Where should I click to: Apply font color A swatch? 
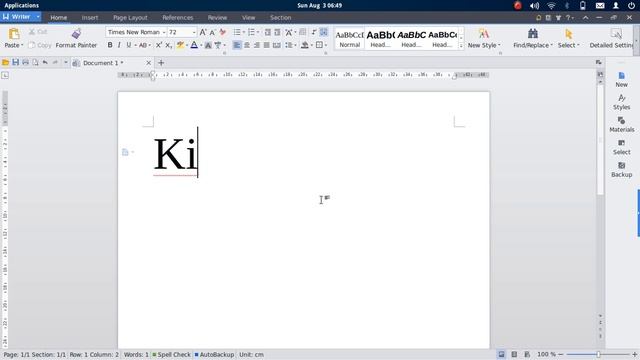pyautogui.click(x=194, y=45)
